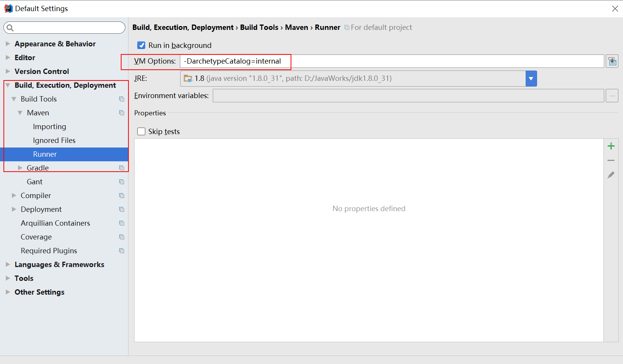Expand the Compiler node
The height and width of the screenshot is (364, 623).
(x=14, y=195)
